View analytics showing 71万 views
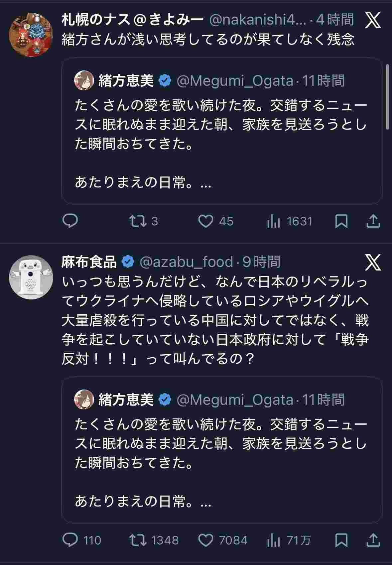This screenshot has height=565, width=392. pos(274,541)
